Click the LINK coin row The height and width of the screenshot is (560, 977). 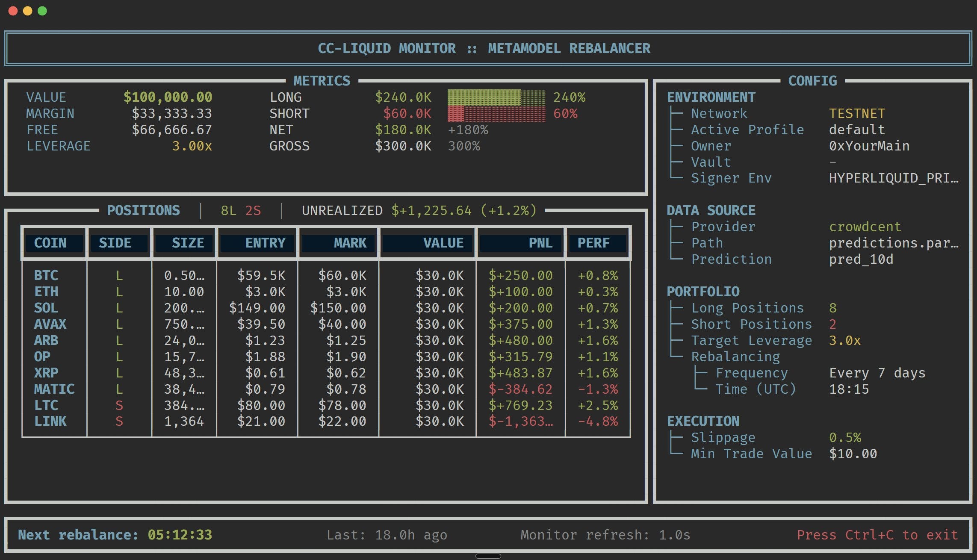pos(50,421)
